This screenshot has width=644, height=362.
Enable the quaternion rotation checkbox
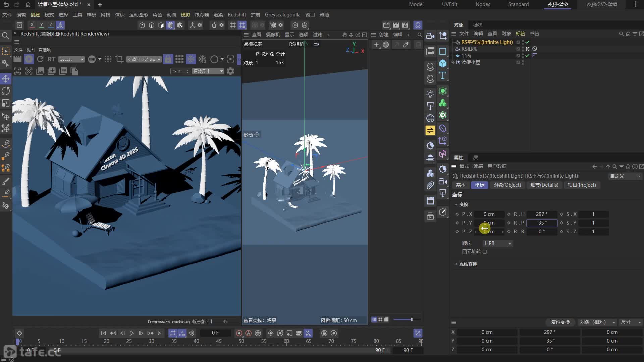click(485, 252)
